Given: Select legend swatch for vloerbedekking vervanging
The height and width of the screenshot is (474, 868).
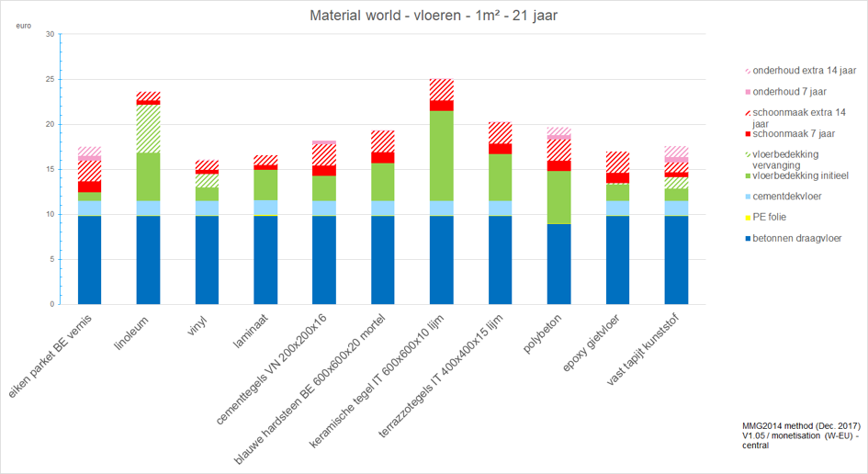Looking at the screenshot, I should pyautogui.click(x=748, y=155).
